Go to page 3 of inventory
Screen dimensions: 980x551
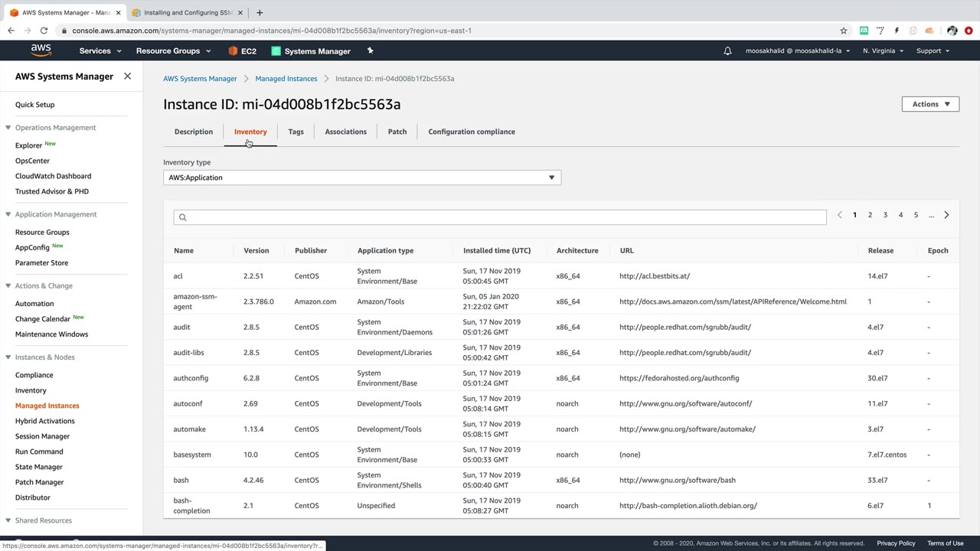(885, 215)
